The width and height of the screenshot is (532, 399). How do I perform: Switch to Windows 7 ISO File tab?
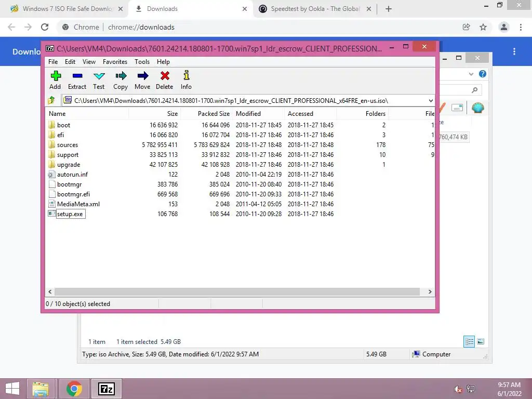click(63, 9)
